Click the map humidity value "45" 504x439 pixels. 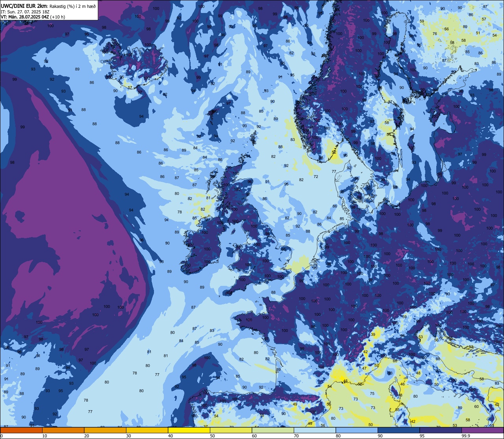pyautogui.click(x=345, y=381)
